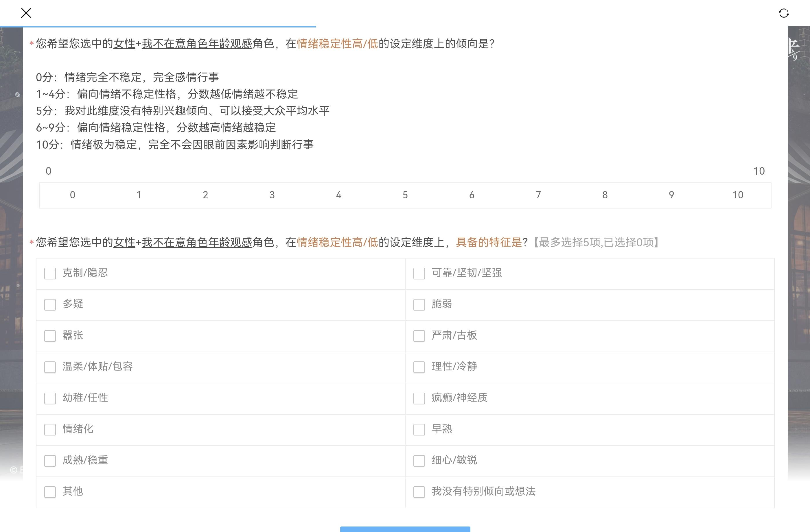Select the 理性/冷静 checkbox

419,367
